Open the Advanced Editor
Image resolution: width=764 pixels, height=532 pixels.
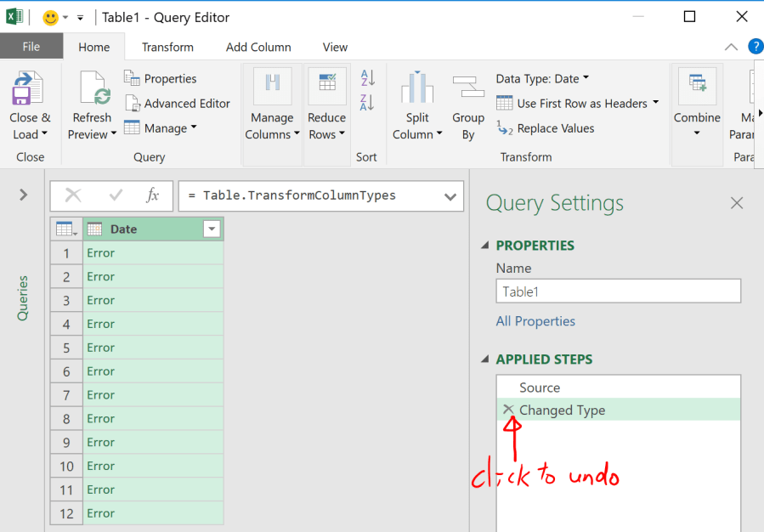178,104
